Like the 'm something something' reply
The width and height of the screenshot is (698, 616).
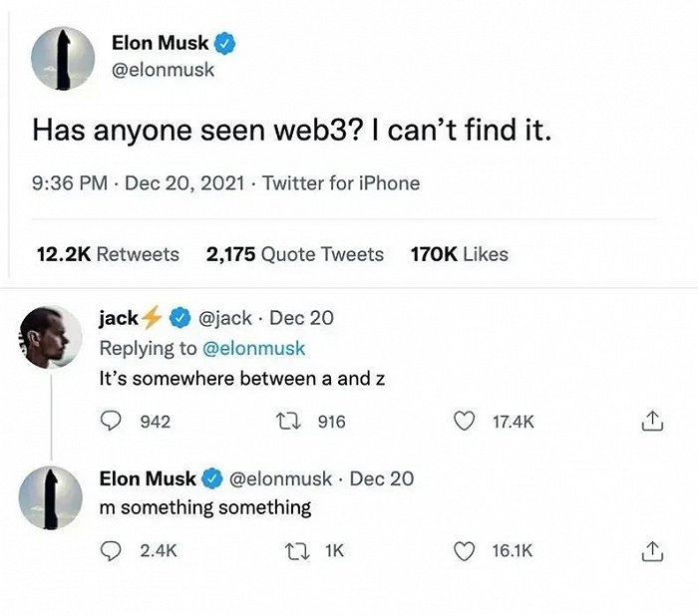pos(463,550)
